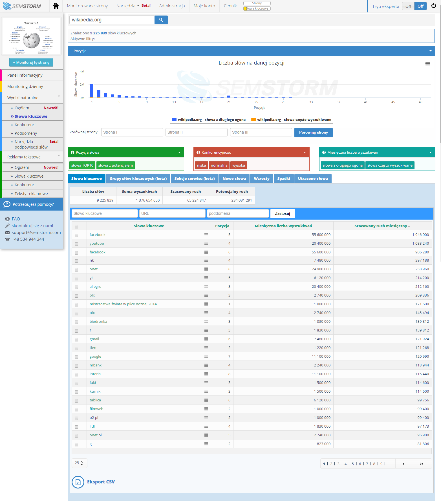Expand the Pozycja słowa filter dropdown

pyautogui.click(x=179, y=152)
